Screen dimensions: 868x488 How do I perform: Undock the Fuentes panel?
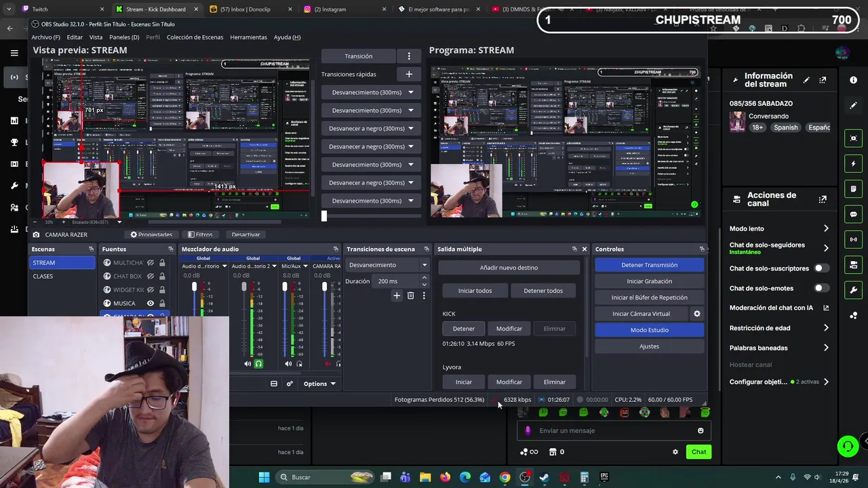tap(171, 249)
